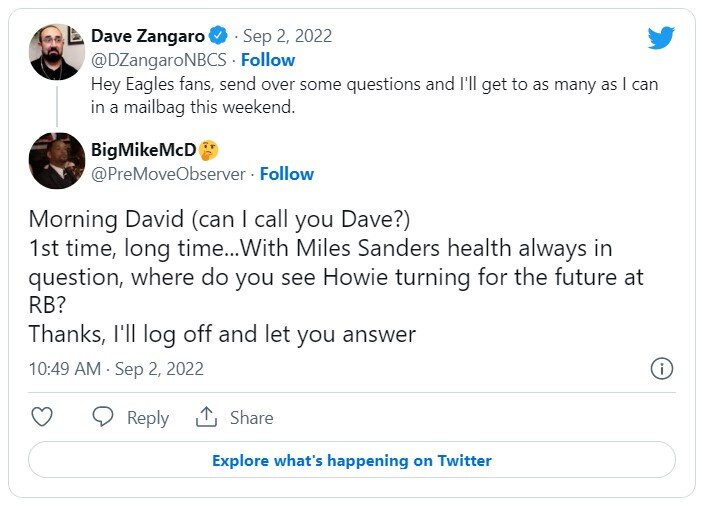Viewport: 702px width, 507px height.
Task: Click the thinking emoji beside BigMikeMcD
Action: click(209, 150)
